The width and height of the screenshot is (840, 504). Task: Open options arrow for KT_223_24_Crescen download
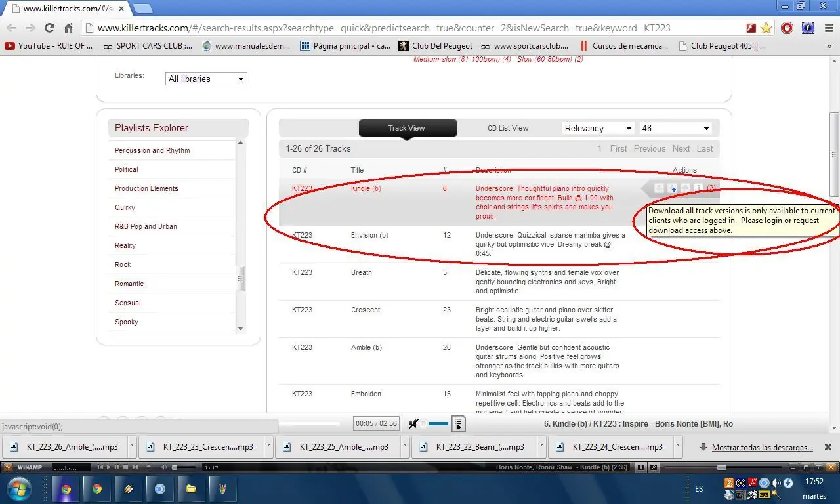[678, 446]
